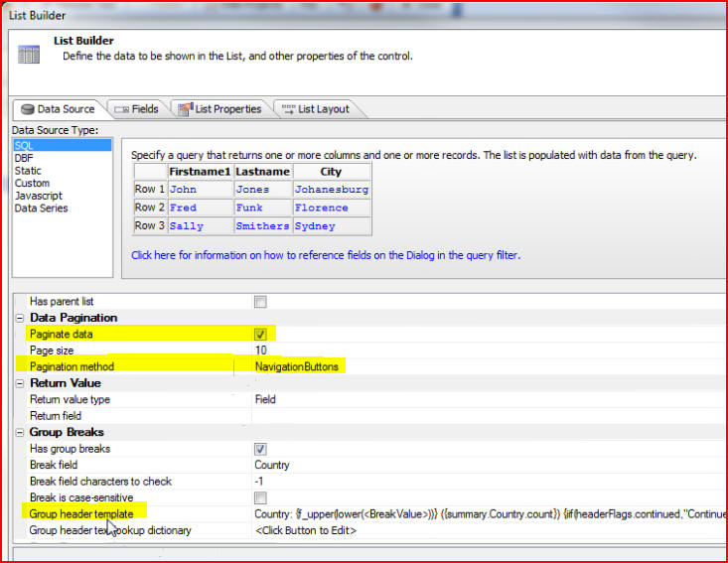
Task: Click the Fields tab icon
Action: pyautogui.click(x=121, y=109)
